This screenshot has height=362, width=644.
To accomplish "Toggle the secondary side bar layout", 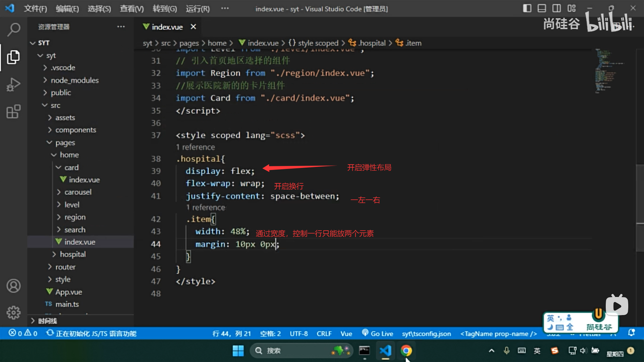I will point(556,8).
